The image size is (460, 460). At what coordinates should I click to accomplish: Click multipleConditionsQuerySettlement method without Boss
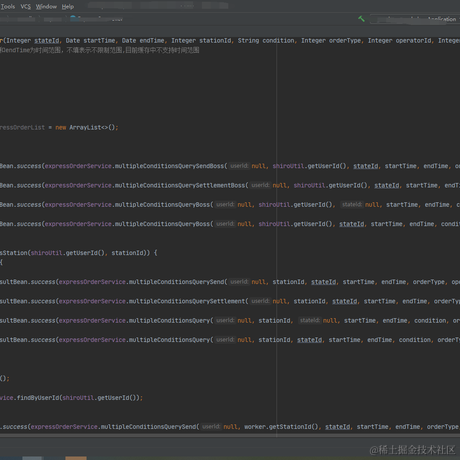point(187,301)
